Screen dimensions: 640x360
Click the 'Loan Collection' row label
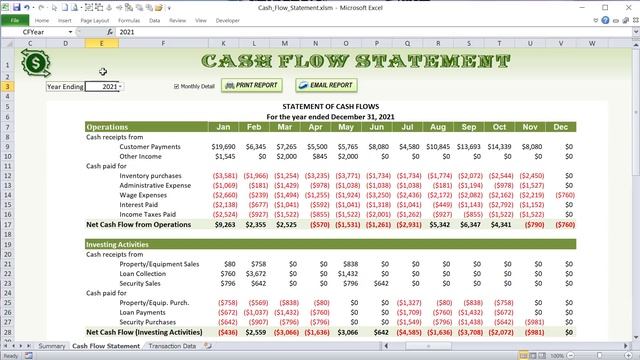[142, 273]
